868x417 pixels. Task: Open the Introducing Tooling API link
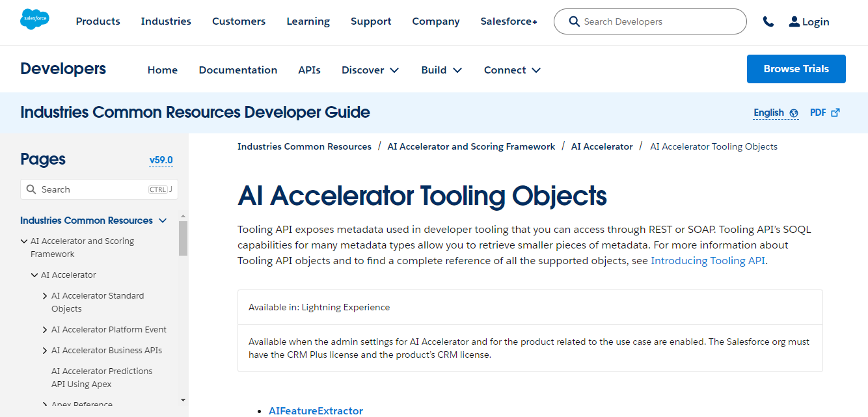click(x=708, y=261)
